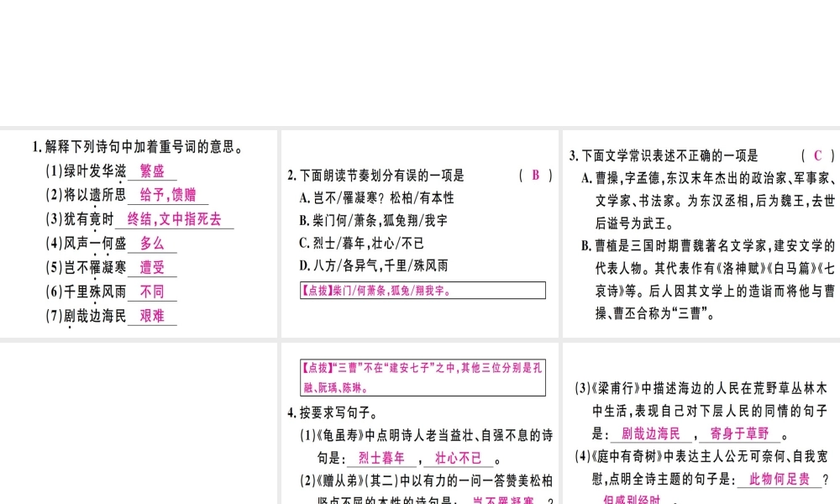This screenshot has height=504, width=840.
Task: Click the hint box about "三曹"不在"建安七子"
Action: click(x=423, y=378)
